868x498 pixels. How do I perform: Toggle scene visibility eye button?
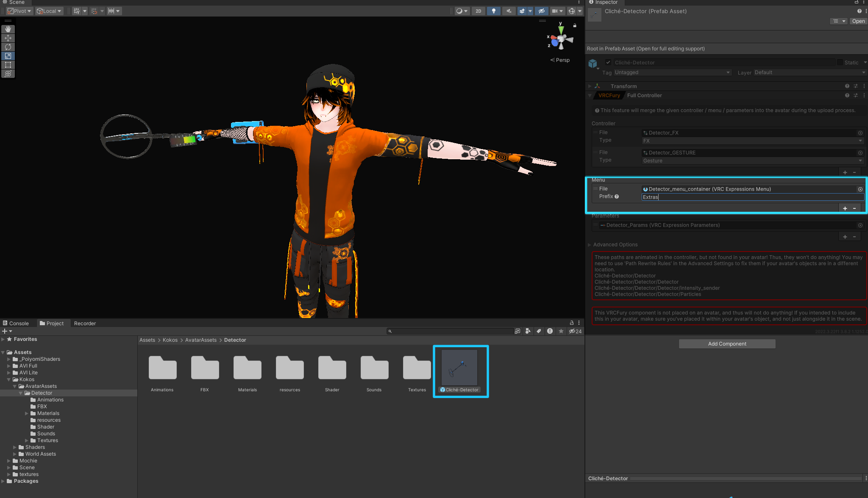pos(541,11)
